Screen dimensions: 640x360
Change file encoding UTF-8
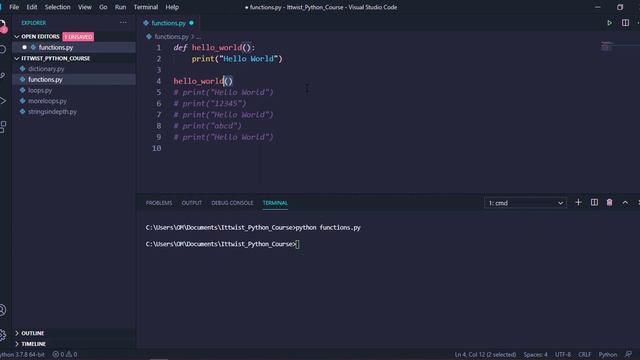tap(562, 354)
